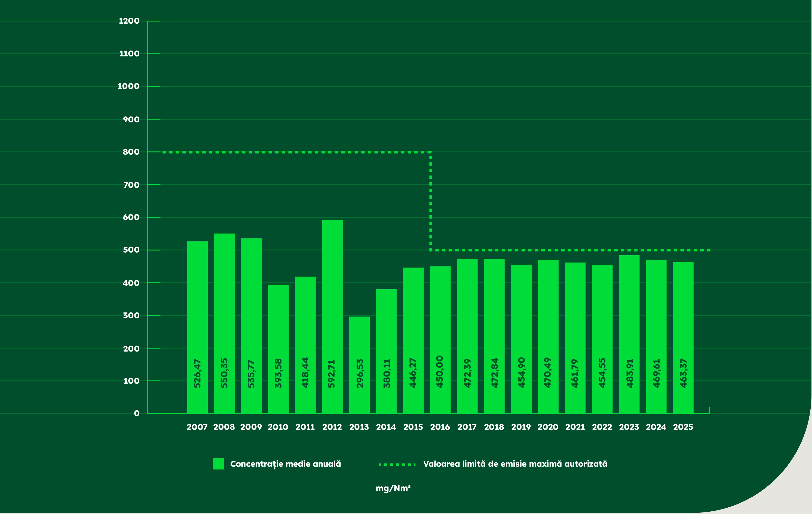Click the 2008 bar labeled 550,35
Image resolution: width=812 pixels, height=516 pixels.
224,323
